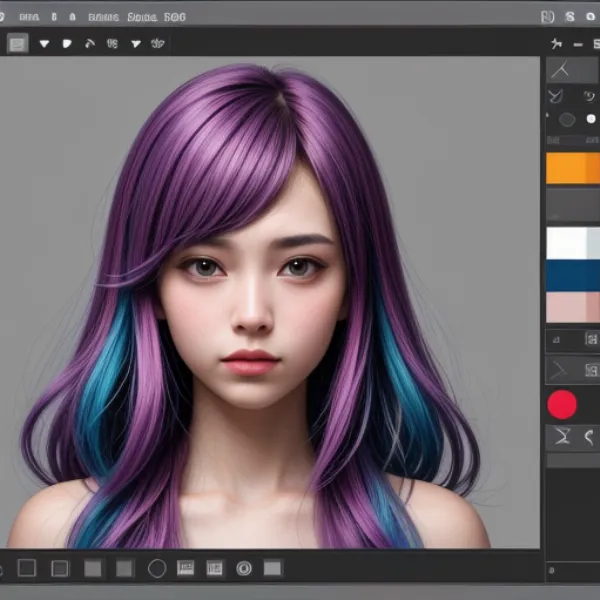Pick the pale pink color swatch
This screenshot has width=600, height=600.
click(566, 307)
